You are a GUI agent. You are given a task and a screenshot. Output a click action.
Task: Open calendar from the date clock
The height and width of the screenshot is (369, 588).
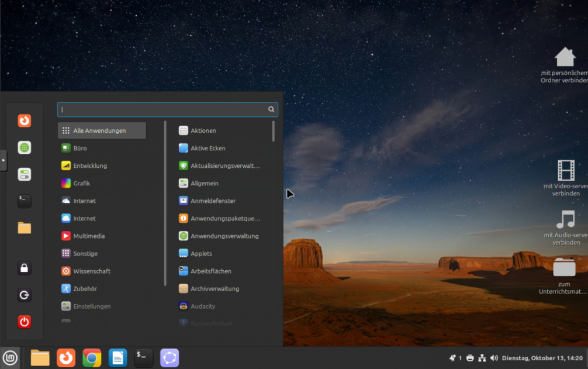[x=542, y=358]
